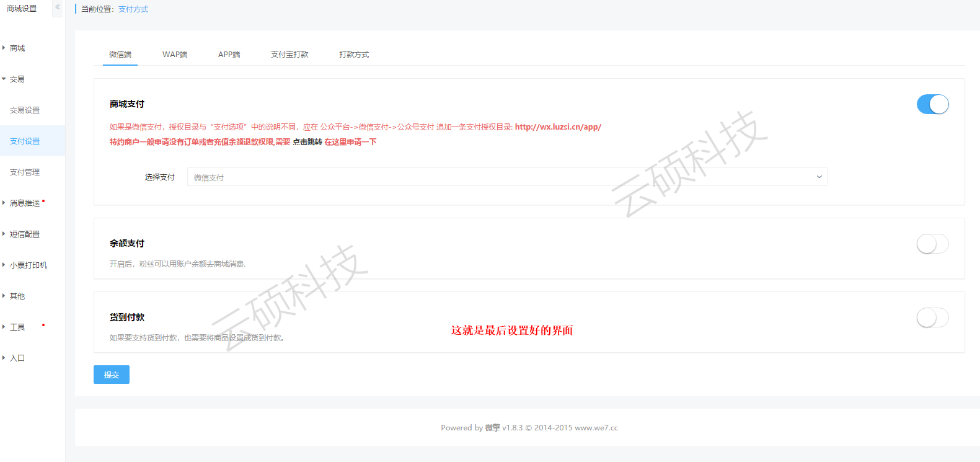Open the 选择支付 dropdown
This screenshot has height=462, width=980.
506,177
